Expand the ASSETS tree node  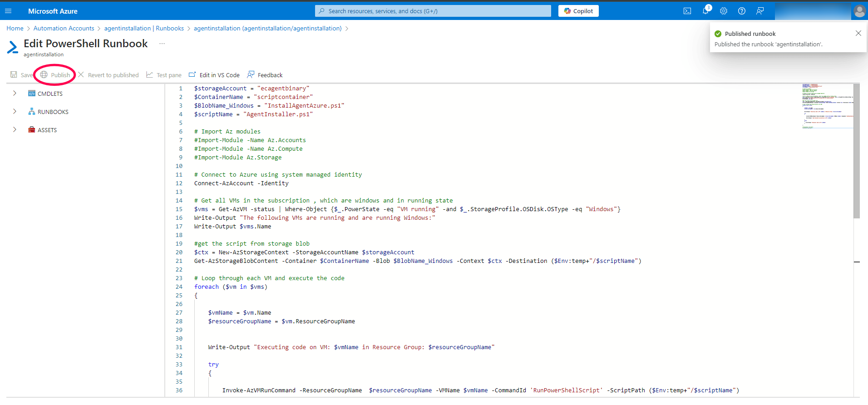(15, 130)
